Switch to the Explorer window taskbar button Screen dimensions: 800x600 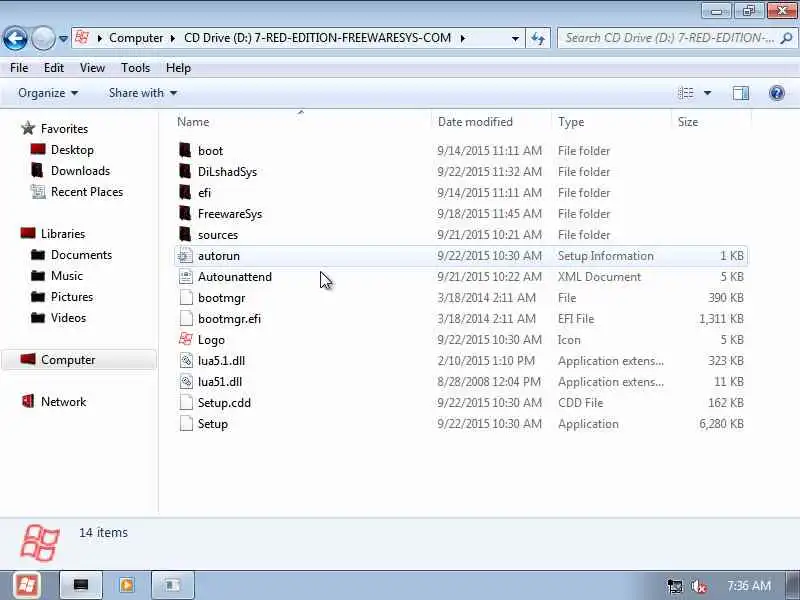(172, 585)
